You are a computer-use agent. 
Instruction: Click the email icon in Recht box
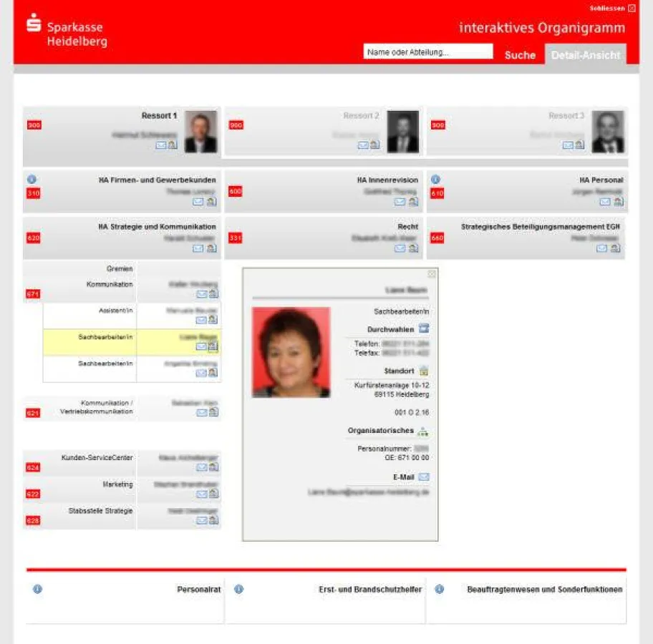[x=400, y=248]
